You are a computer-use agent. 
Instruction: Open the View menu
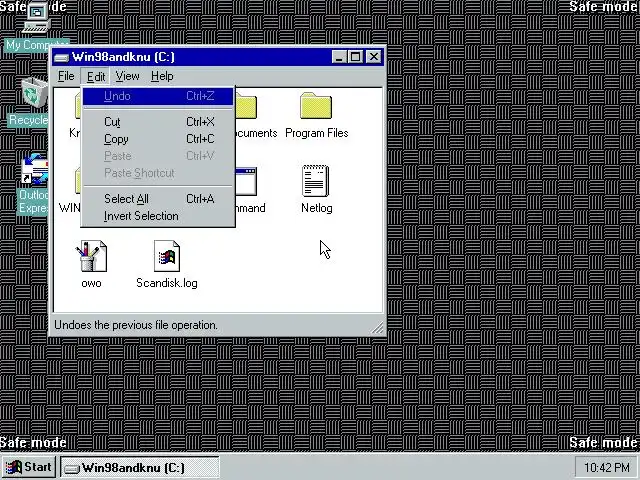coord(127,76)
